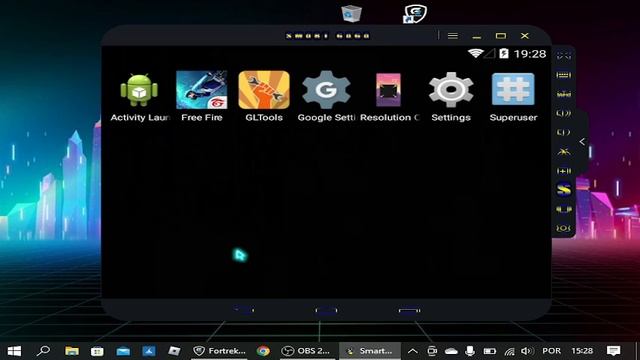
Task: Select the SmartGaGa taskbar button
Action: pos(369,351)
